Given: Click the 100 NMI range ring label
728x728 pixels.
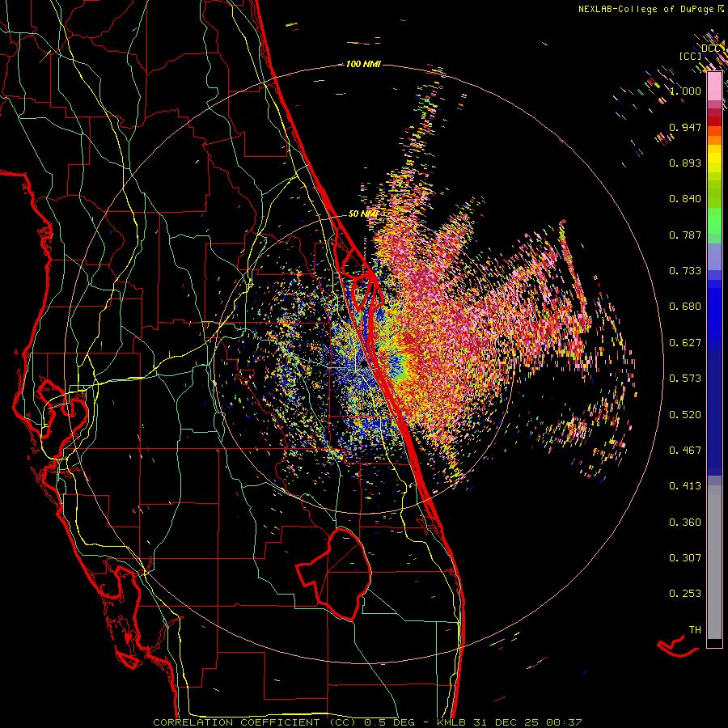Looking at the screenshot, I should tap(363, 64).
